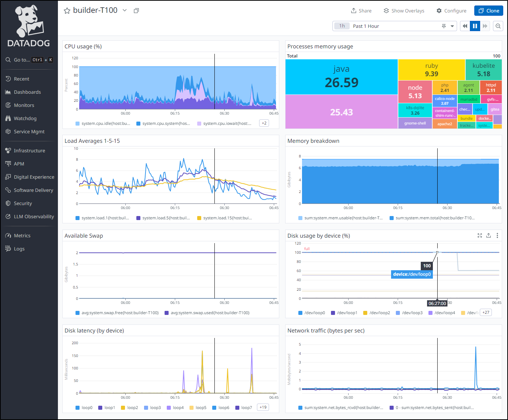
Task: Open Watchdog in the sidebar
Action: (25, 118)
